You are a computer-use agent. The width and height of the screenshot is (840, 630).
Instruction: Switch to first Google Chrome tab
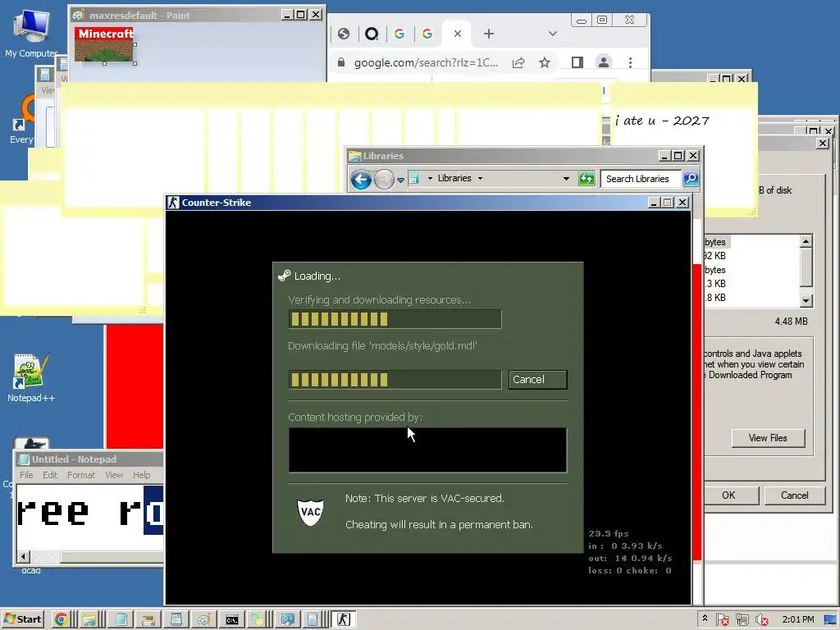click(x=399, y=34)
